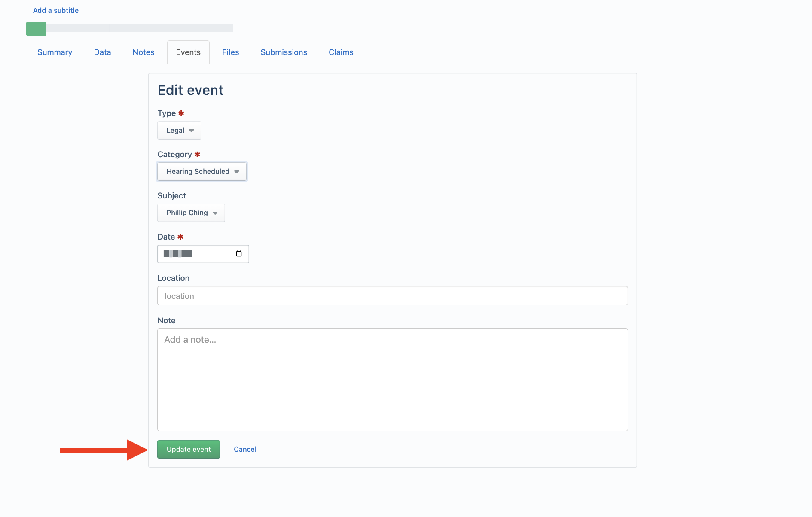Open the Data tab
This screenshot has width=812, height=517.
[x=102, y=52]
